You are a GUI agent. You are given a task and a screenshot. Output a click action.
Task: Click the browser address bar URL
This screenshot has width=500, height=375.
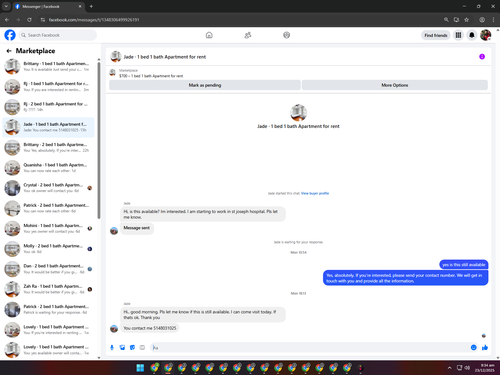(x=94, y=20)
